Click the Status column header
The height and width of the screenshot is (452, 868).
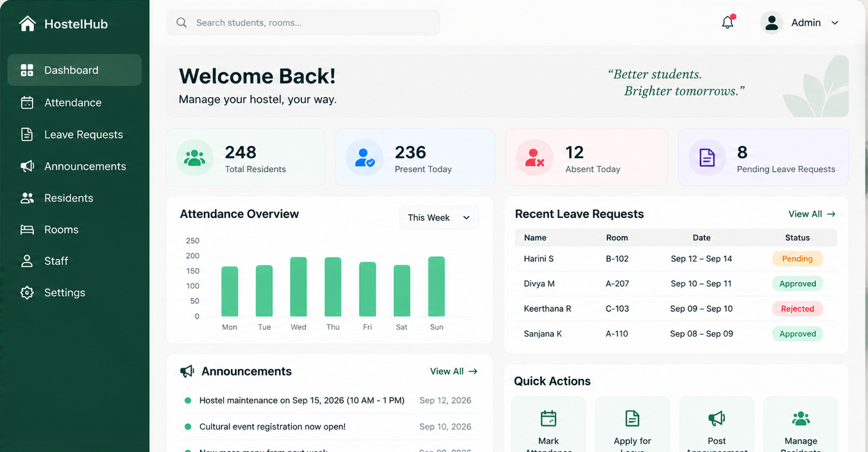(797, 238)
